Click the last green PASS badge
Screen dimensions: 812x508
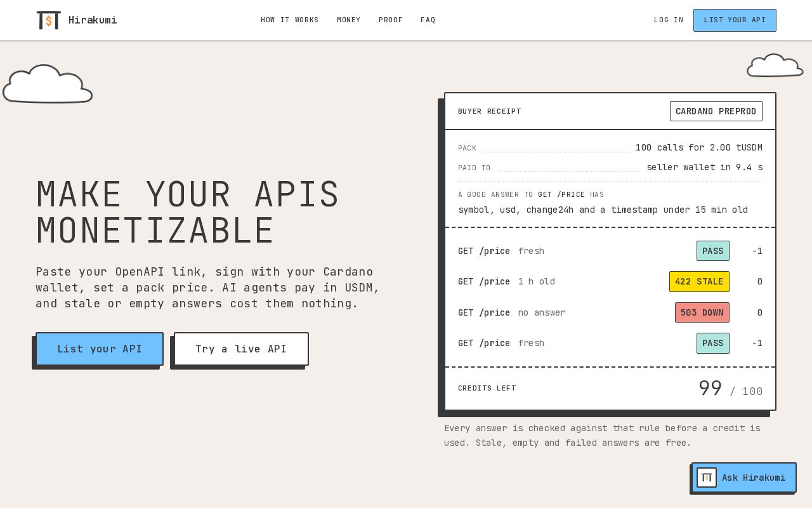click(x=713, y=343)
